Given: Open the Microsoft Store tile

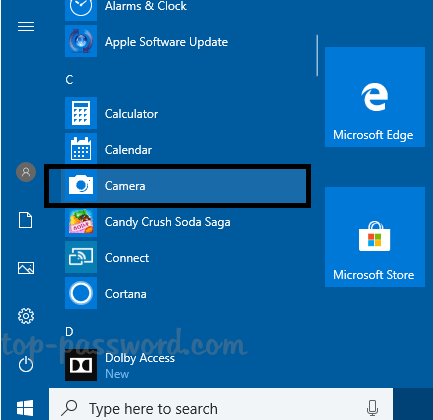Looking at the screenshot, I should click(x=375, y=237).
